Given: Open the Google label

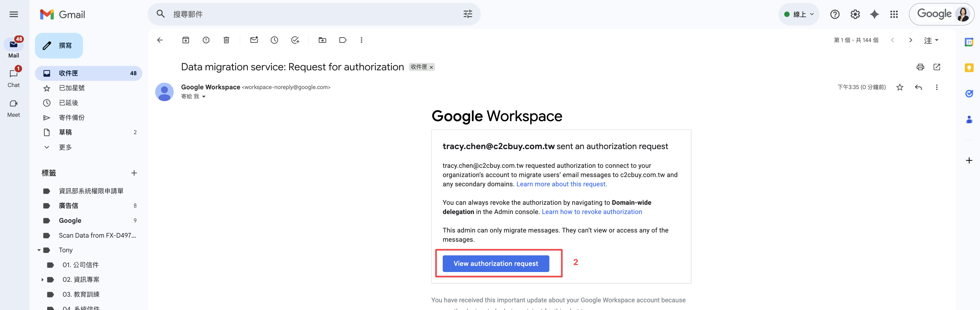Looking at the screenshot, I should click(x=89, y=221).
